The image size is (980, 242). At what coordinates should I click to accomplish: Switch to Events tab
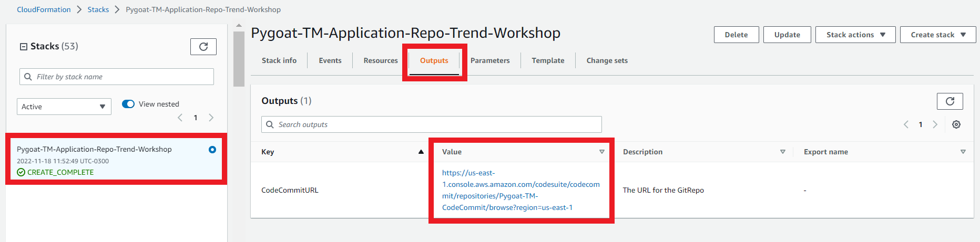pos(330,60)
